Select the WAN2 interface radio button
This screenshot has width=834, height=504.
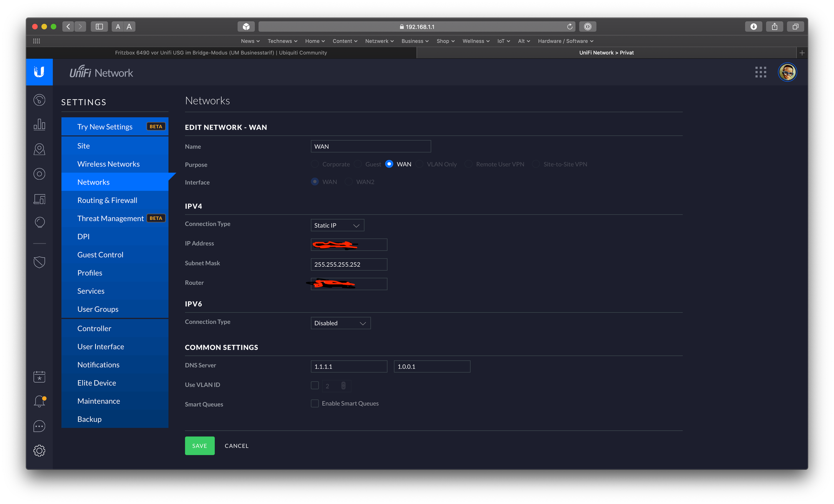[x=349, y=182]
